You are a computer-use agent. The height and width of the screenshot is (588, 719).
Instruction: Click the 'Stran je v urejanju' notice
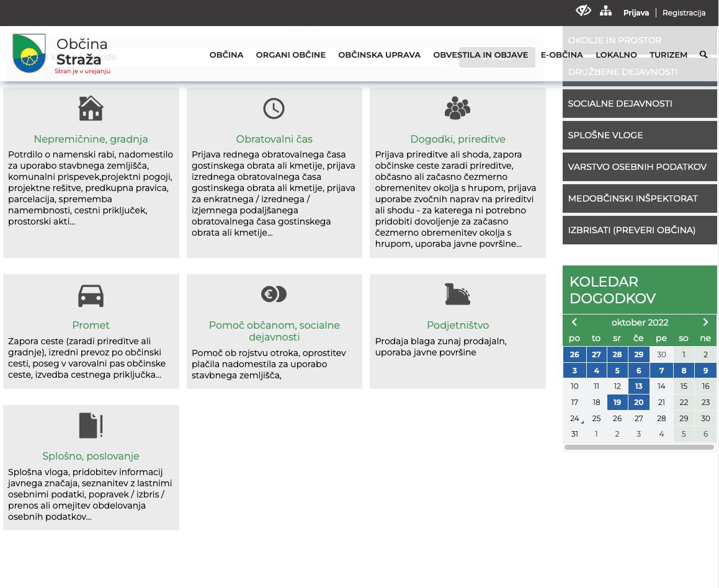83,71
